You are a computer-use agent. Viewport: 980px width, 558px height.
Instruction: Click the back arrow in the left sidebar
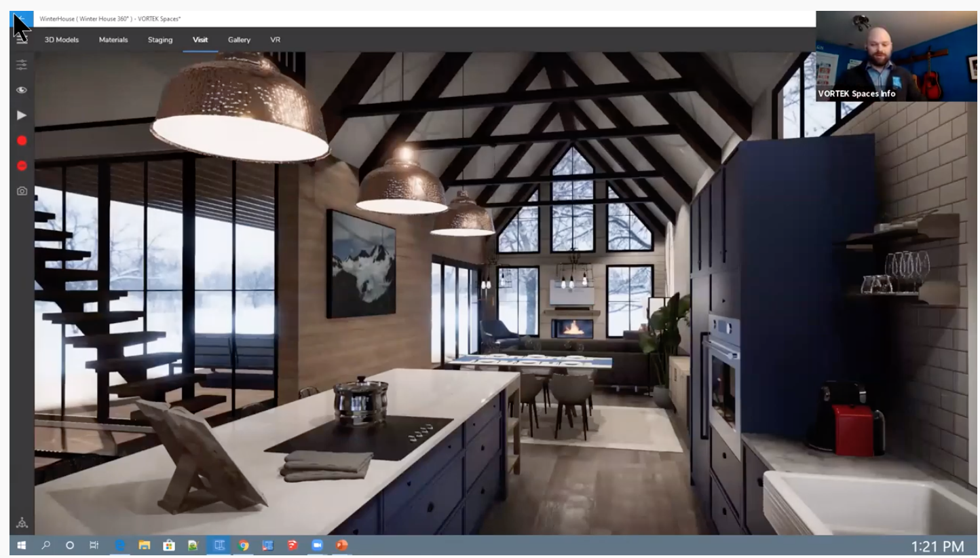coord(20,17)
